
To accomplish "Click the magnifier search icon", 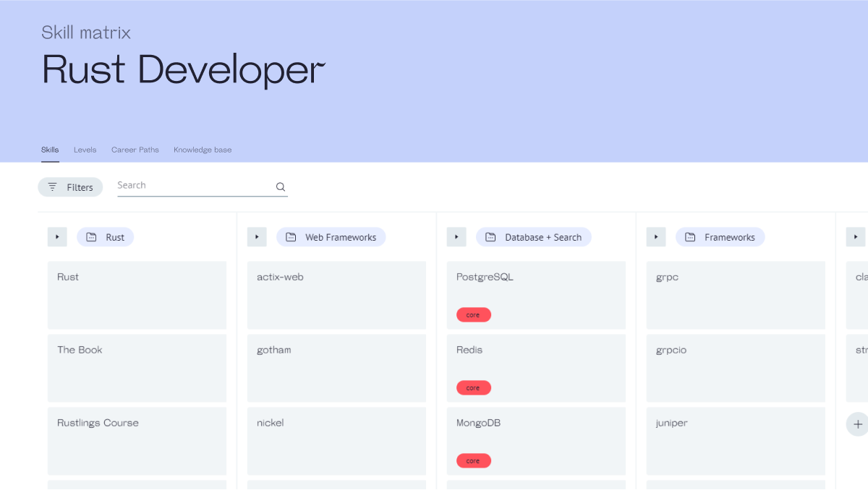I will coord(281,187).
